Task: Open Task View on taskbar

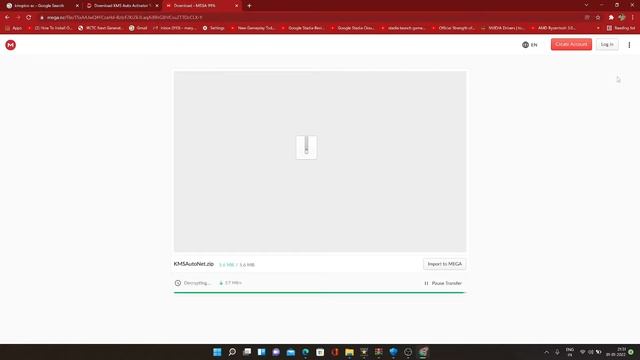Action: pos(247,352)
